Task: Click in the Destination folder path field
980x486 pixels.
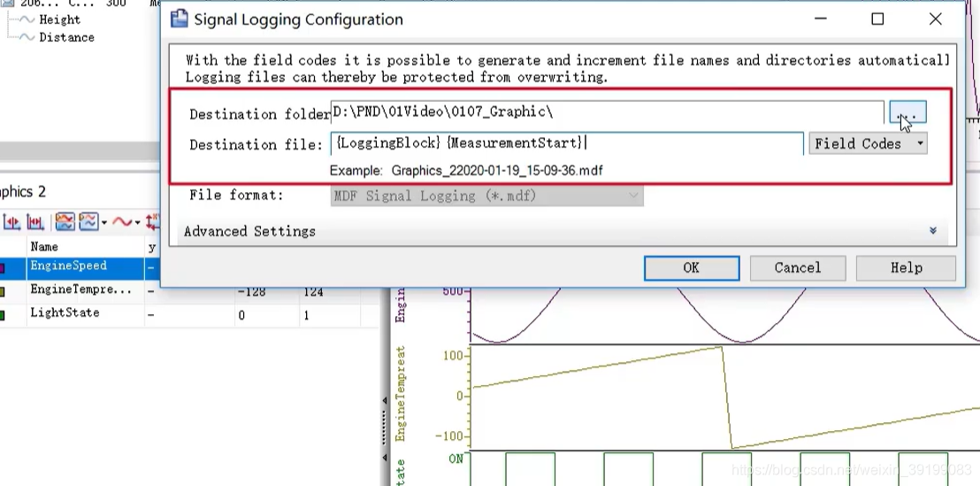Action: tap(607, 112)
